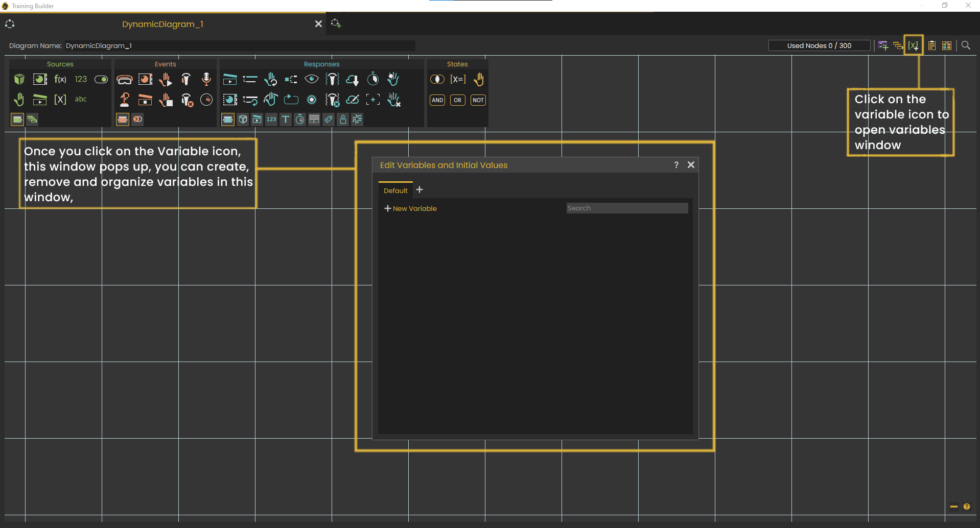Click New Variable in variables window

click(411, 208)
